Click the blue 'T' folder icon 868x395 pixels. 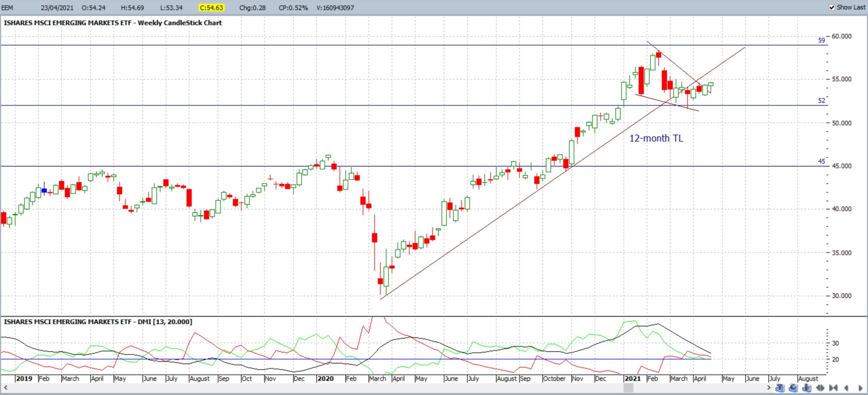click(779, 388)
